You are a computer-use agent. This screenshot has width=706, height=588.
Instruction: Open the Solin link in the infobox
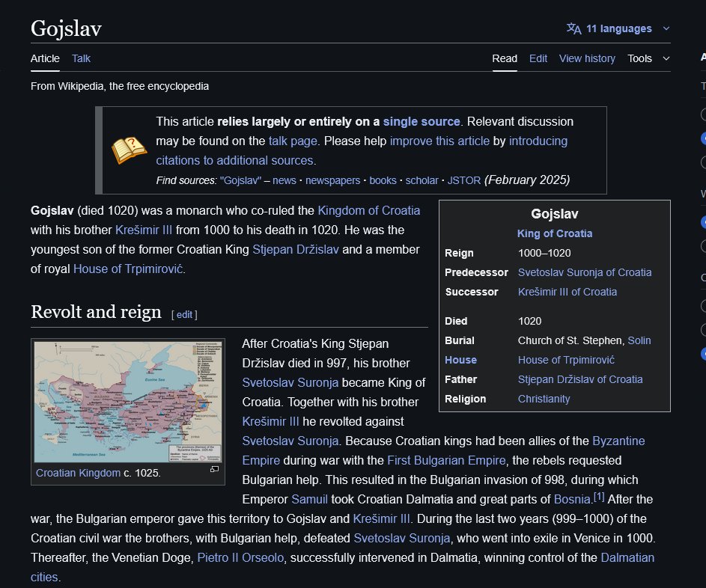[640, 340]
